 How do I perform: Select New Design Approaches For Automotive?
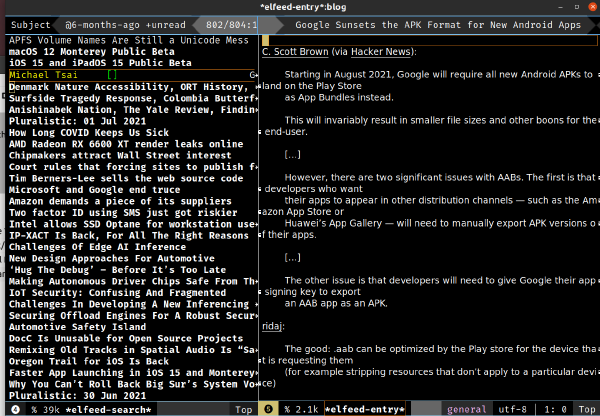pyautogui.click(x=112, y=258)
